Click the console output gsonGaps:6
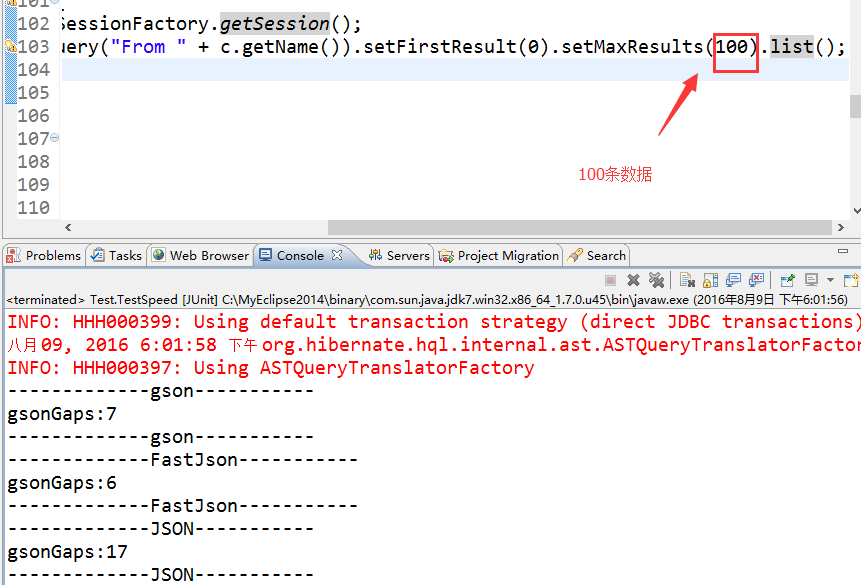The height and width of the screenshot is (585, 861). pyautogui.click(x=62, y=483)
